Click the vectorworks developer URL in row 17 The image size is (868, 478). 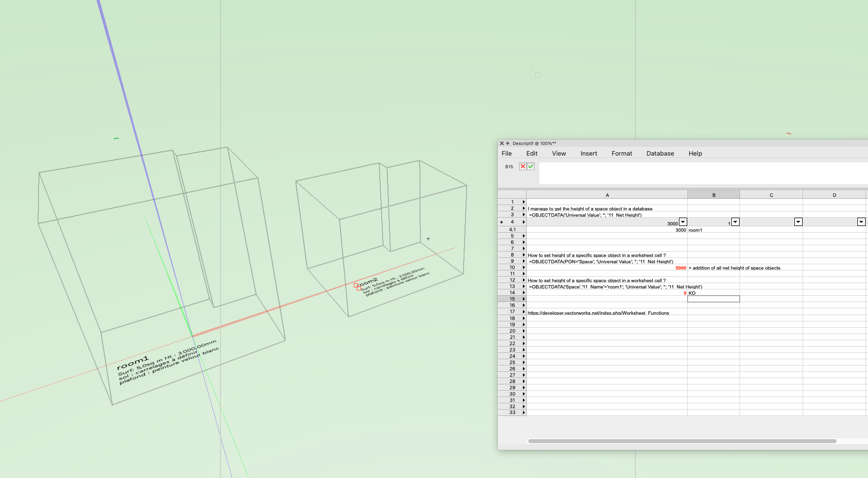(598, 313)
